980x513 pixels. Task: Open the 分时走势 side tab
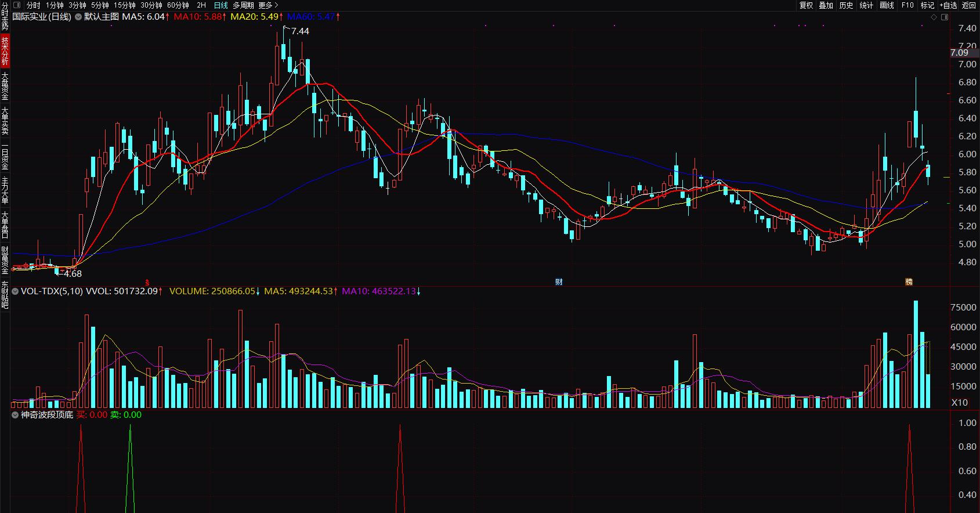[5, 16]
